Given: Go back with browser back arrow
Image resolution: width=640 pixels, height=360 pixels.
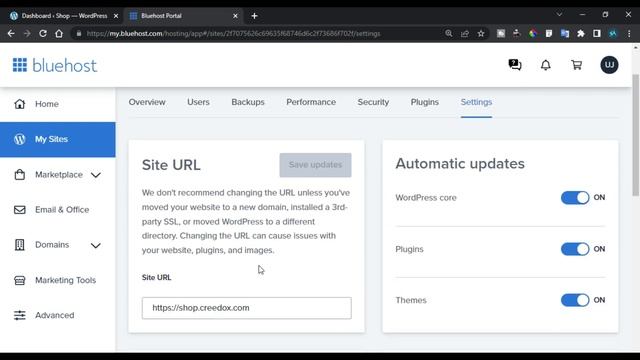Looking at the screenshot, I should click(11, 33).
